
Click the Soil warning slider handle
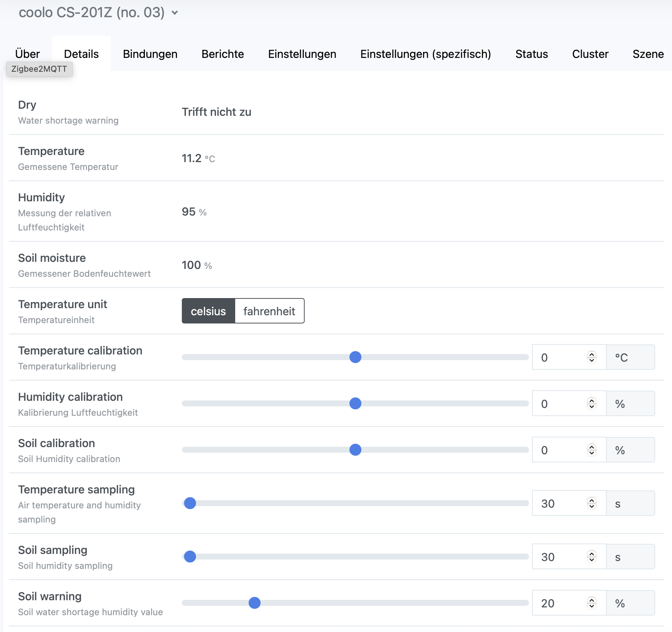(255, 603)
